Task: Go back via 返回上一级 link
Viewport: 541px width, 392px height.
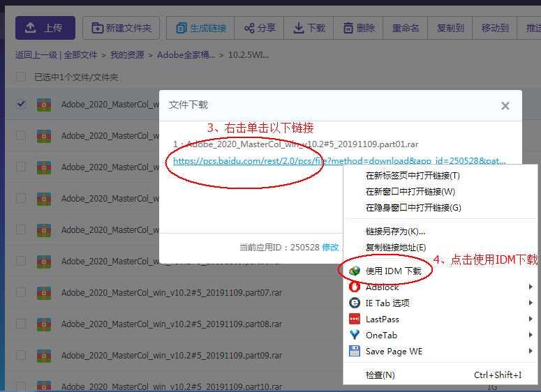Action: point(36,55)
